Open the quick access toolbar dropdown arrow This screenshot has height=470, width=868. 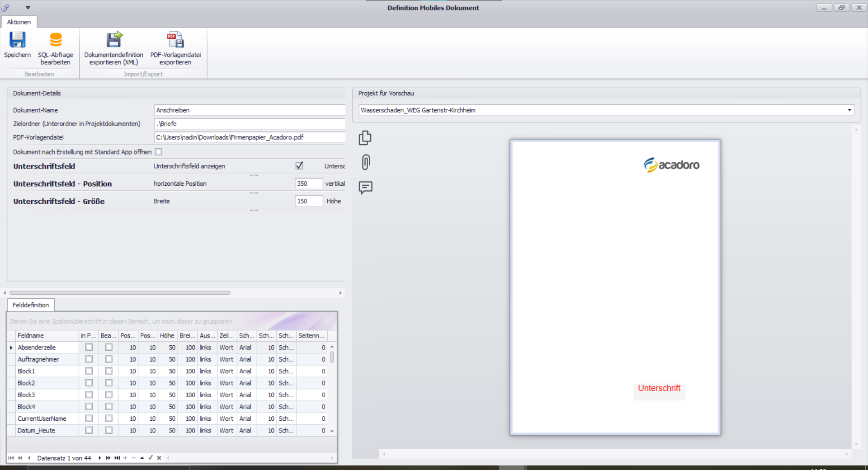28,8
